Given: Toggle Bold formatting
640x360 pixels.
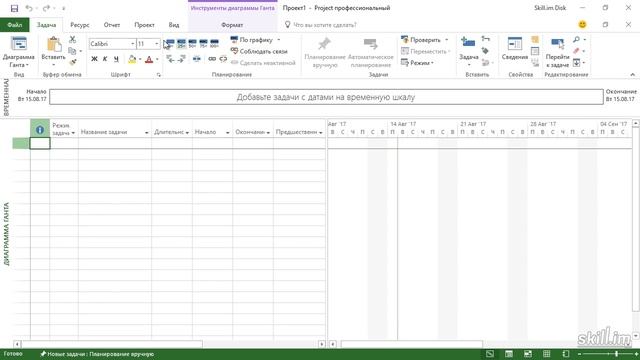Looking at the screenshot, I should tap(94, 59).
